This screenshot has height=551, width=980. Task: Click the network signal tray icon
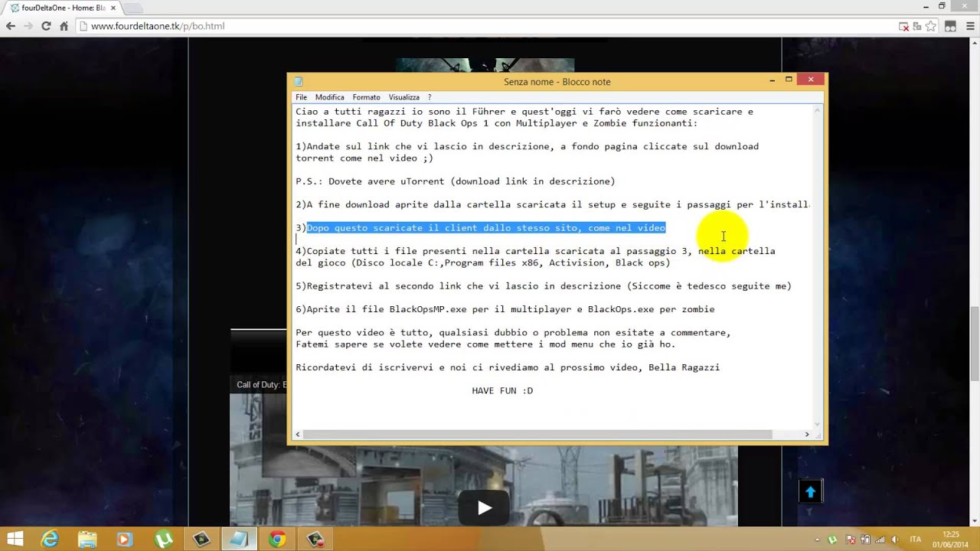tap(880, 540)
